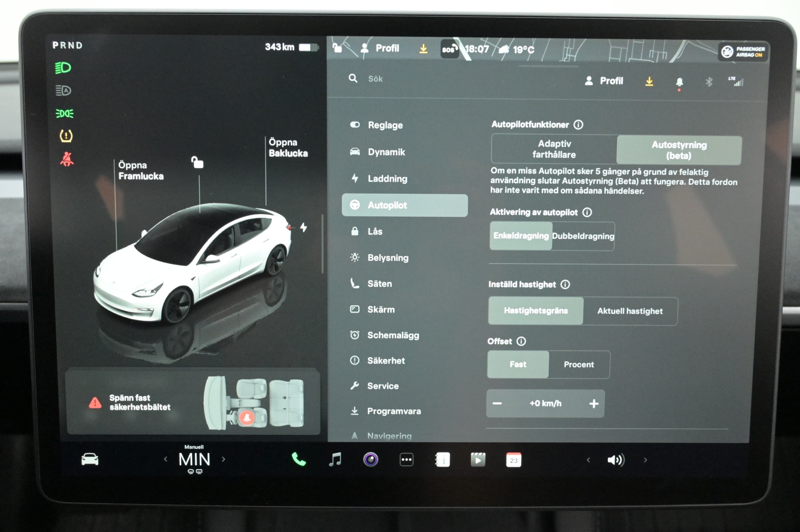Screen dimensions: 800x532
Task: Select Aktuell hastighet set speed
Action: tap(630, 311)
